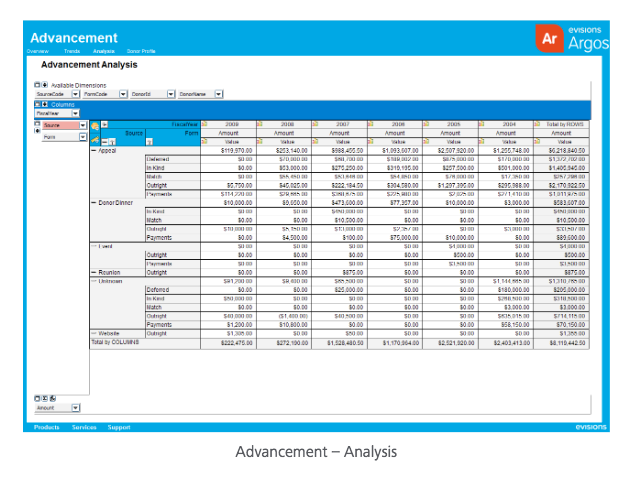This screenshot has width=638, height=478.
Task: Collapse the DonorDinner source row
Action: 94,203
